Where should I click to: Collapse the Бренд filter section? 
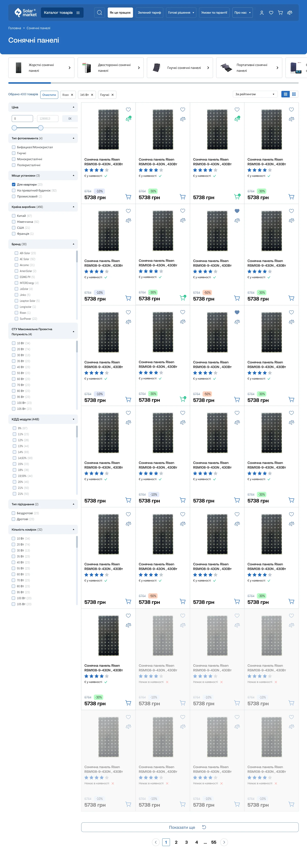point(43,244)
